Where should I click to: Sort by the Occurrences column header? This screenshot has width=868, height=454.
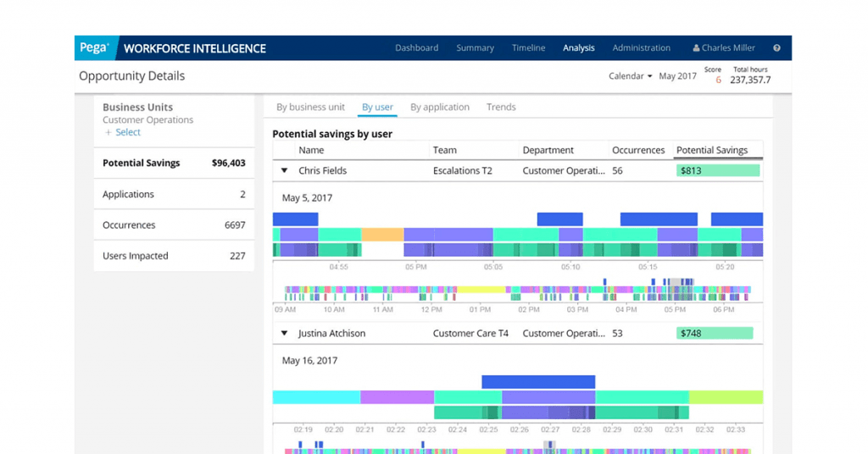[637, 151]
